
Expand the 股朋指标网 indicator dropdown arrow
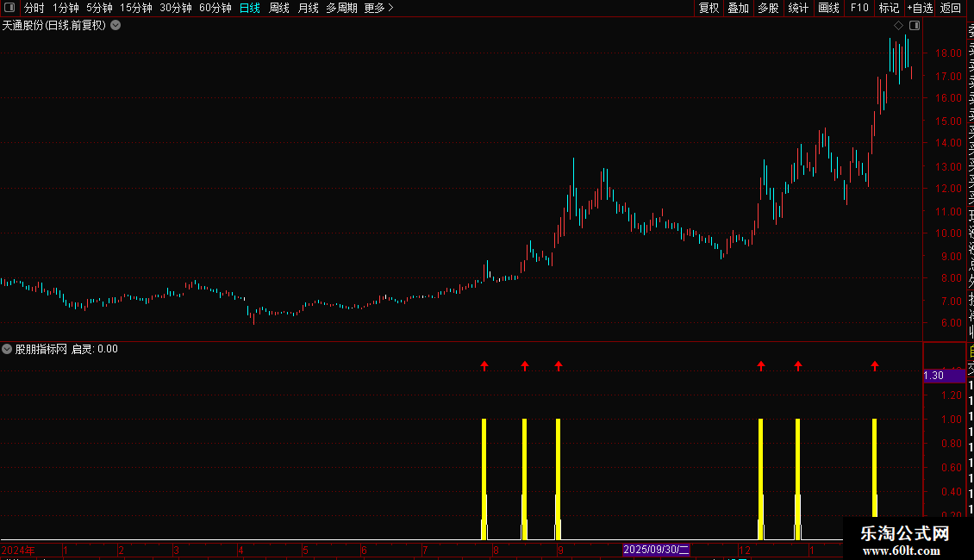pos(7,349)
